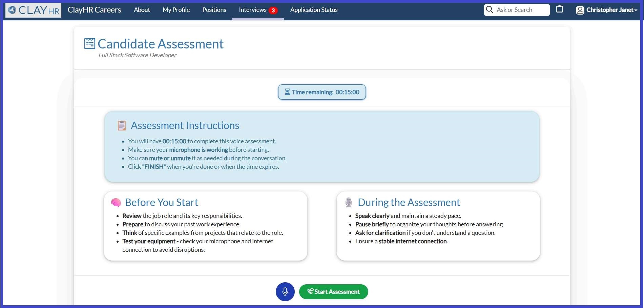644x308 pixels.
Task: Open the ClayHR Careers home link
Action: (94, 10)
